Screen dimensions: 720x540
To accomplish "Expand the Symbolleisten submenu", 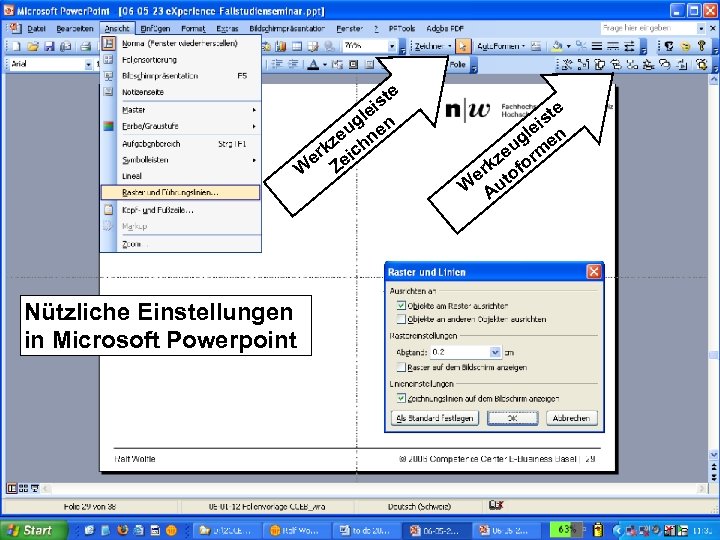I will pos(254,160).
